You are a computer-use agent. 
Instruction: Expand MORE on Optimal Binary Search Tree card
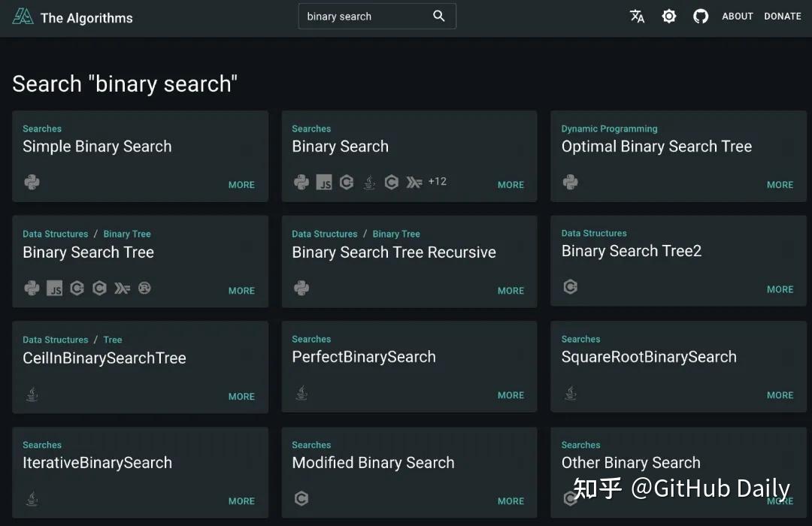(780, 184)
